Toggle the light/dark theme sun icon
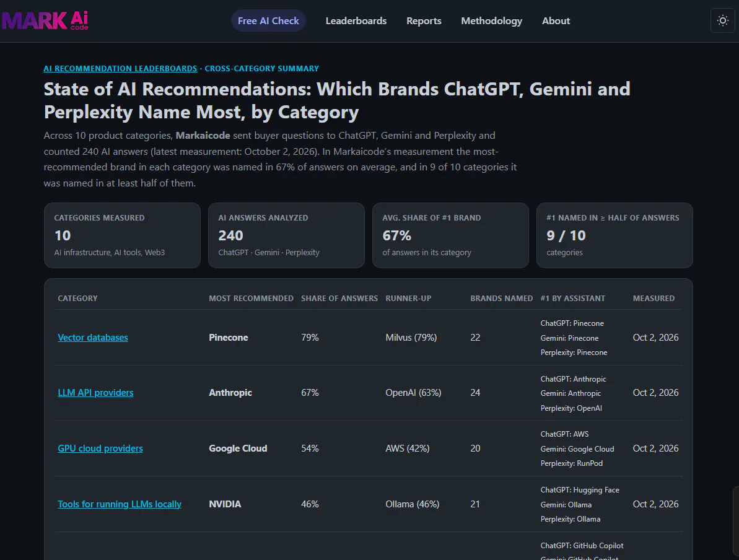 click(x=722, y=20)
